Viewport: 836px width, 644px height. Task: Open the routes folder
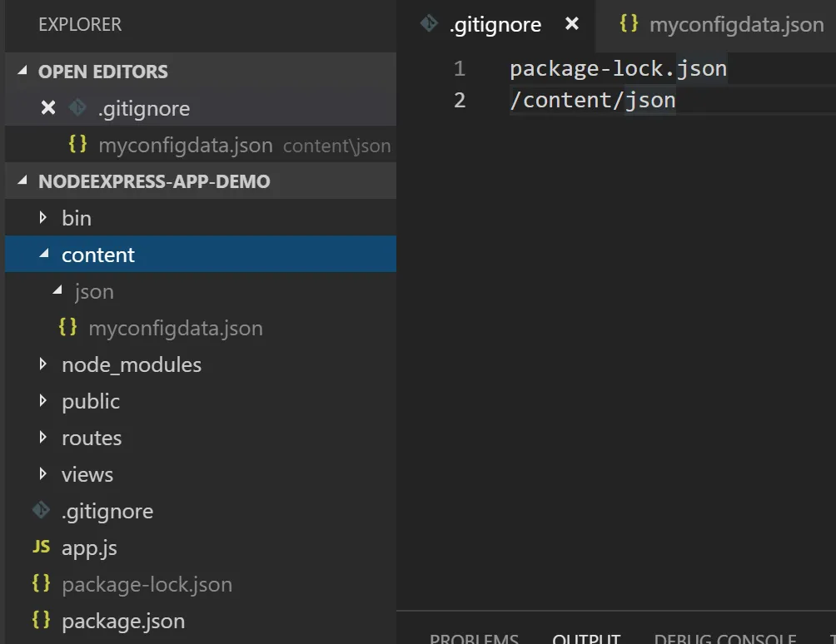[x=92, y=438]
